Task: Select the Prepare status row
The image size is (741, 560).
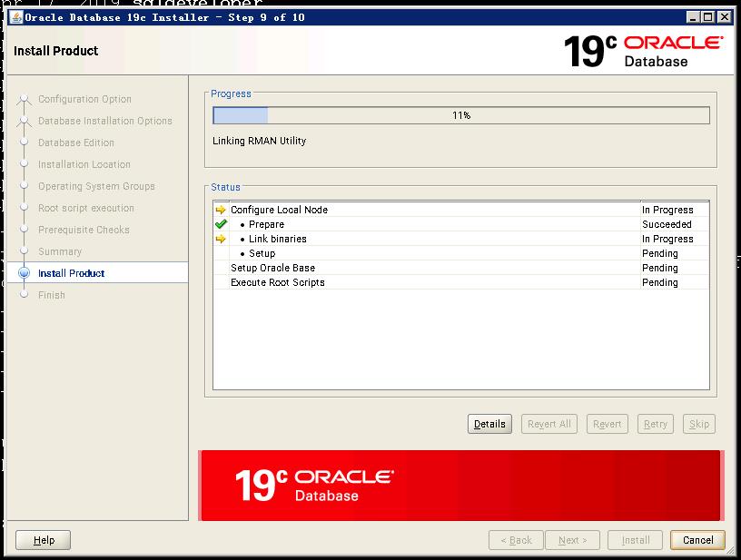Action: (460, 224)
